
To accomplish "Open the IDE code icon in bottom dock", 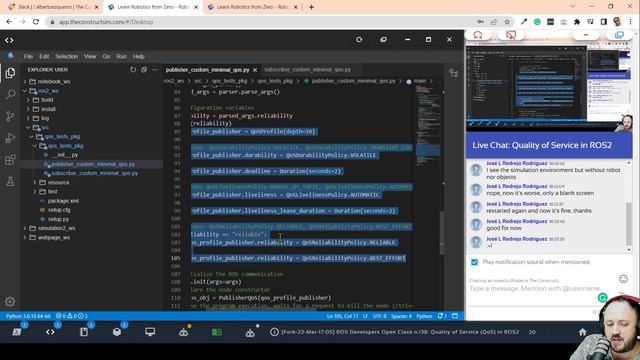I will (50, 332).
